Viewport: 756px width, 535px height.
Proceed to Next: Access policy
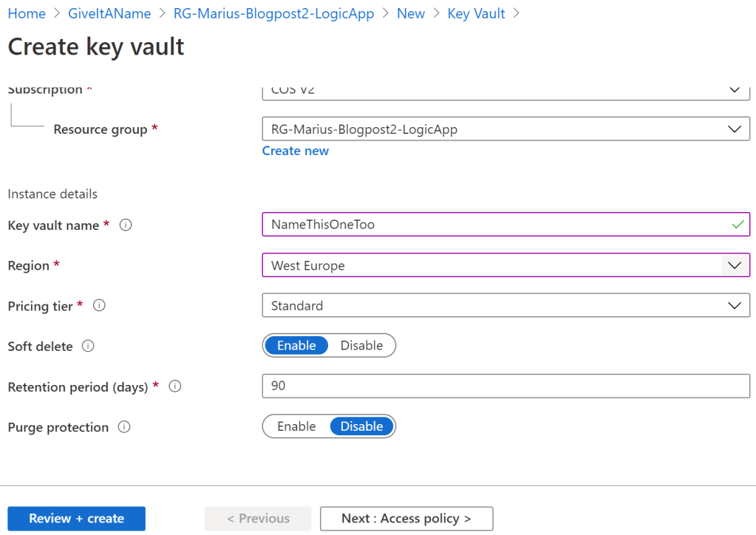pos(406,519)
